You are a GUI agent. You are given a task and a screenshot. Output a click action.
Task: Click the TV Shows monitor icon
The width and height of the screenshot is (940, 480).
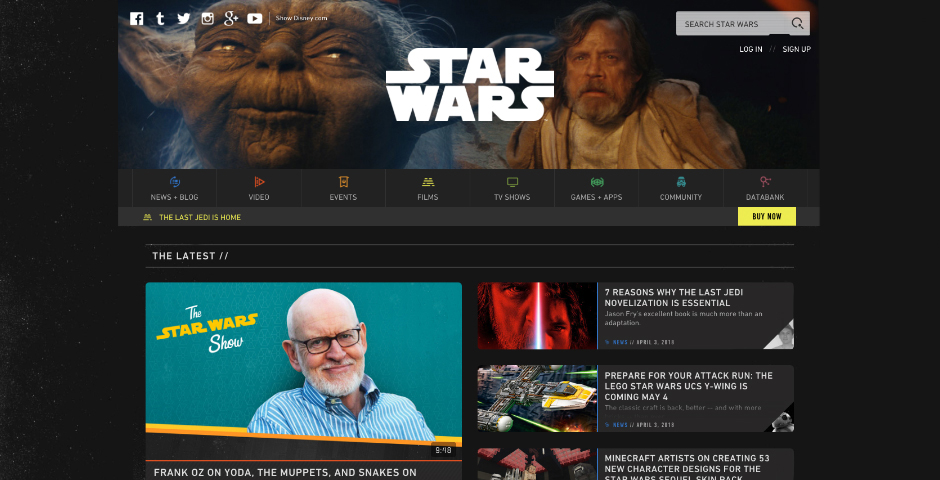pyautogui.click(x=512, y=182)
